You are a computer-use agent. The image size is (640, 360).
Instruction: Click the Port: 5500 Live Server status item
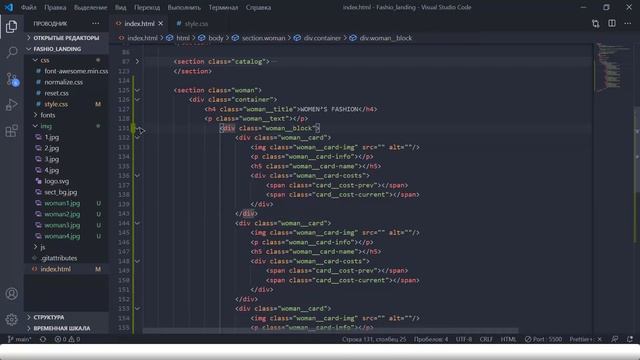point(543,339)
